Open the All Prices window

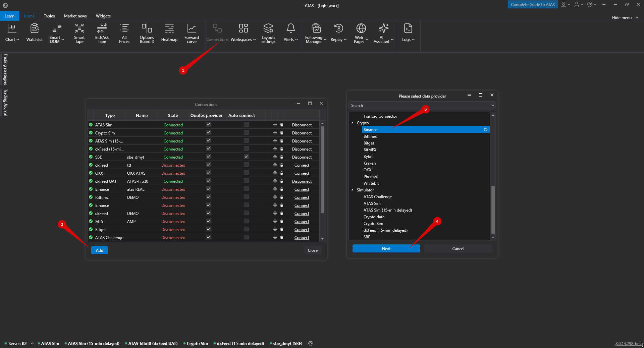click(x=124, y=33)
